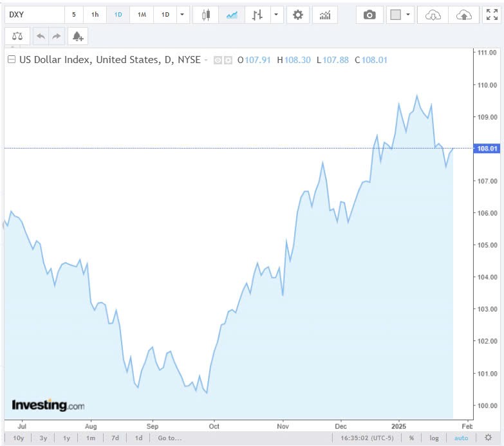
Task: Open the compare symbols scales icon
Action: pos(17,36)
